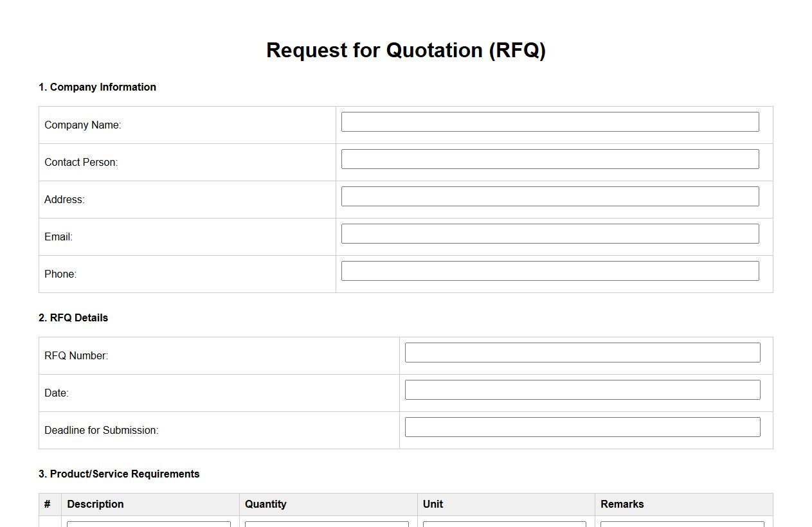812x527 pixels.
Task: Click first row Remarks input box
Action: point(682,524)
